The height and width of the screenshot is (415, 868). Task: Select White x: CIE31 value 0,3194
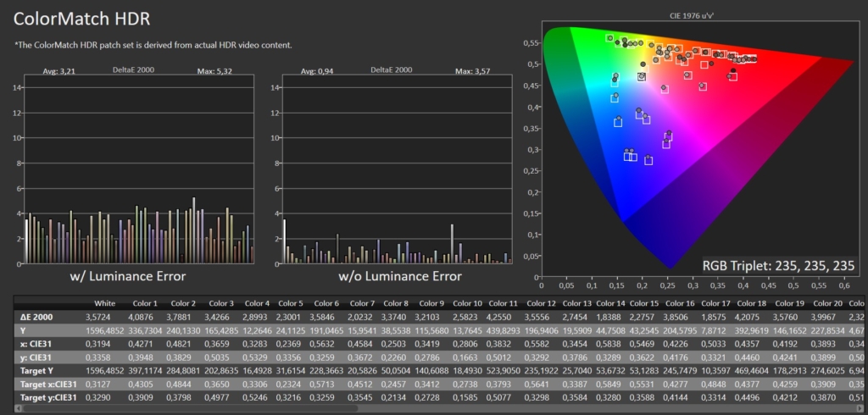pyautogui.click(x=98, y=344)
